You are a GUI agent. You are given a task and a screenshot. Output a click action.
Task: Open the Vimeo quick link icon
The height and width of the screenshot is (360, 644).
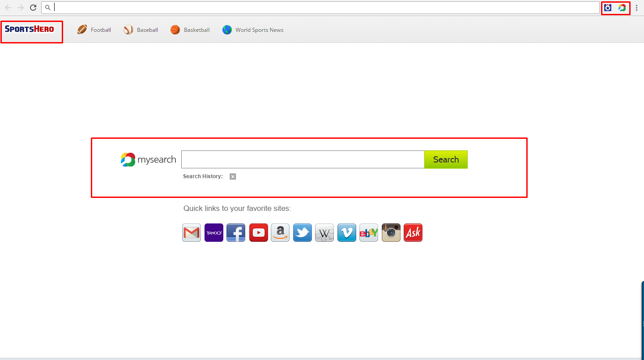[347, 233]
